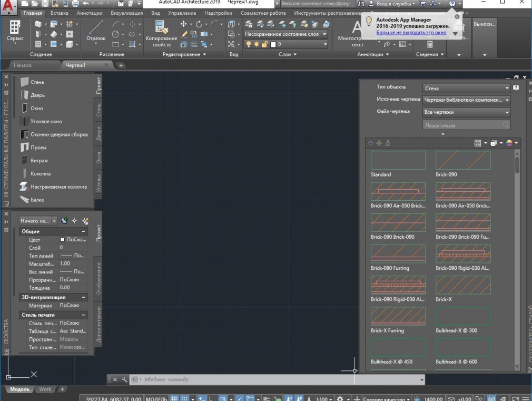
Task: Click the help icon in Styles Browser
Action: (516, 88)
